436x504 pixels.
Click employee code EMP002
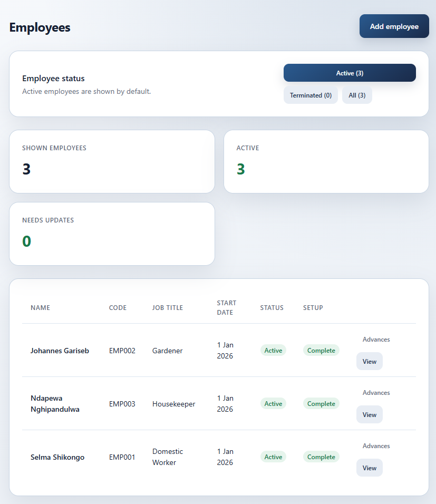[122, 351]
